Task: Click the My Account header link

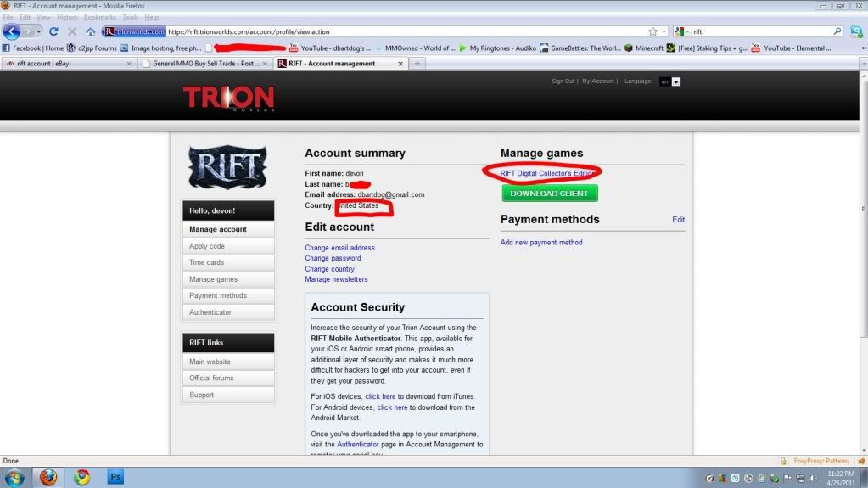Action: tap(598, 81)
